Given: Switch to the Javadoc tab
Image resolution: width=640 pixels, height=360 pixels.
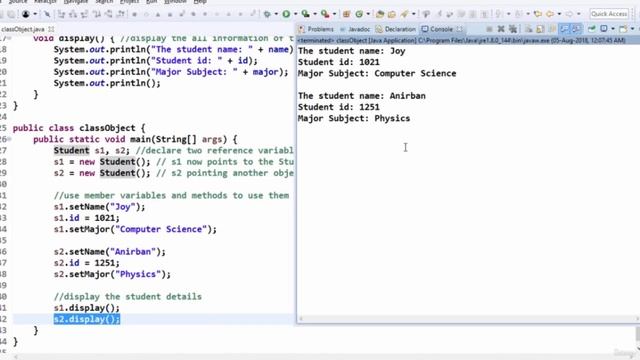Looking at the screenshot, I should (355, 29).
